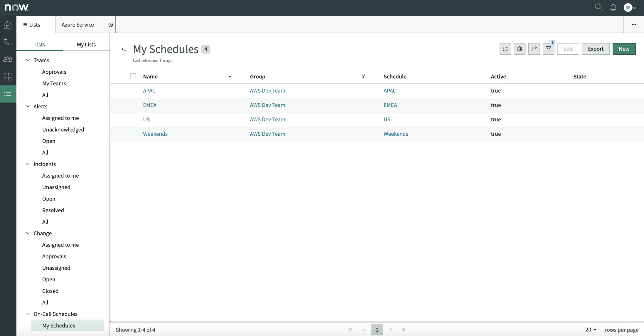
Task: Switch to the Lists sub-tab
Action: click(x=40, y=44)
